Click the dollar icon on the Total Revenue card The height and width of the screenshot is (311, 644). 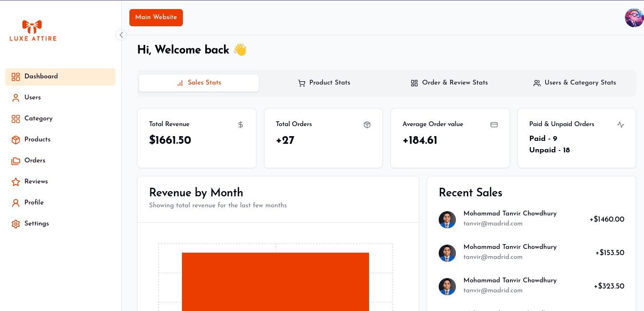point(241,125)
